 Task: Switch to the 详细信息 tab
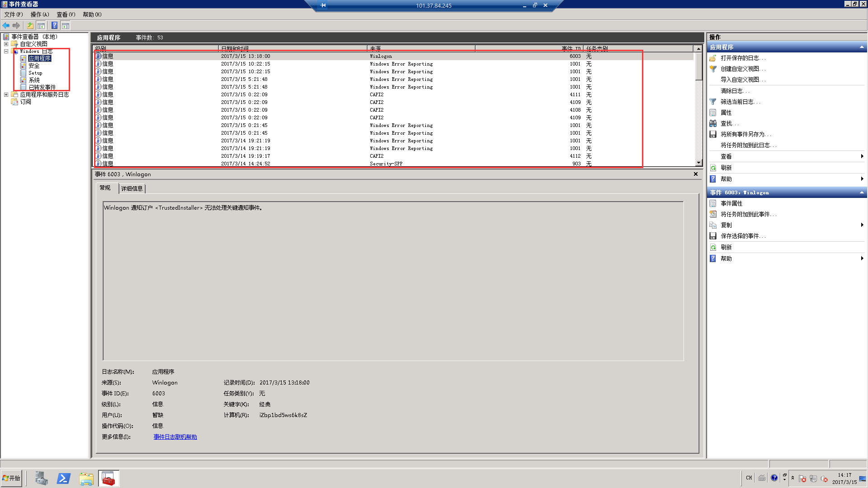132,188
